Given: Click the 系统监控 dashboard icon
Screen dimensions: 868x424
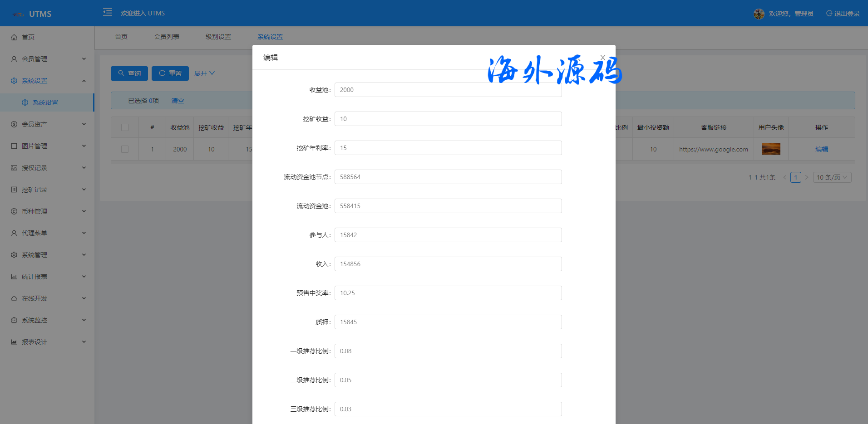Looking at the screenshot, I should pos(14,320).
